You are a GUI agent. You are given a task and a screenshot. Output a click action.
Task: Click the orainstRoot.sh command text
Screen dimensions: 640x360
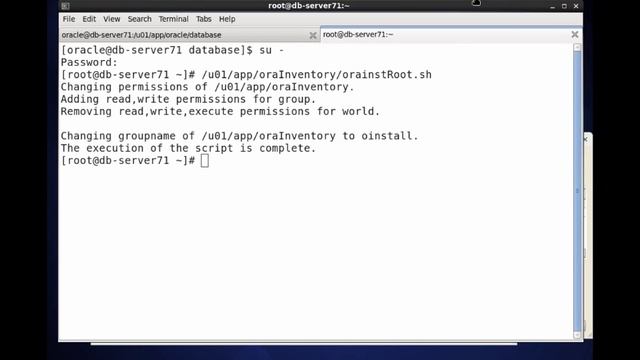[316, 75]
